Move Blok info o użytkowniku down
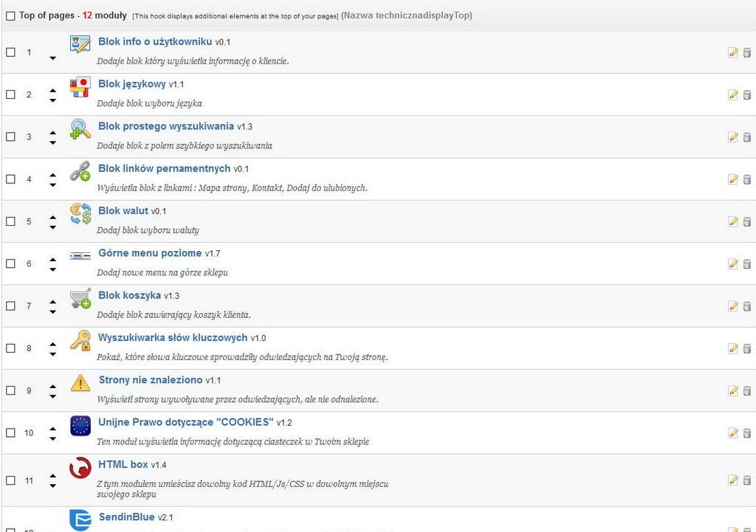 [x=52, y=58]
